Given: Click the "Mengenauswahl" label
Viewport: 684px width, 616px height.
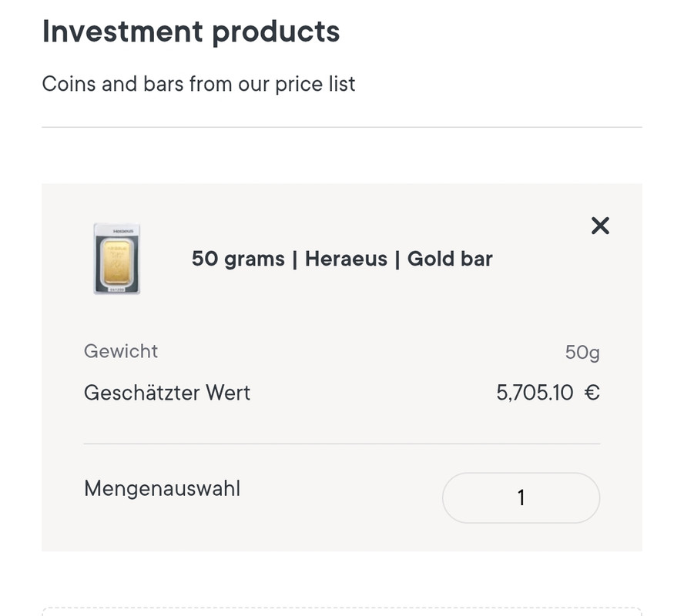Looking at the screenshot, I should tap(162, 488).
